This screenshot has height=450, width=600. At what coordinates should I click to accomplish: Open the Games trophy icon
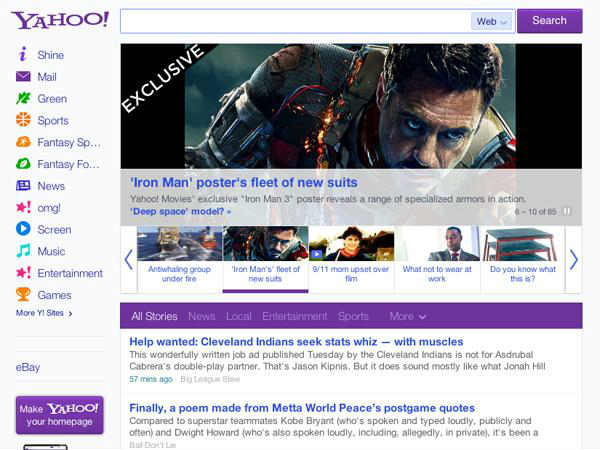[x=23, y=294]
